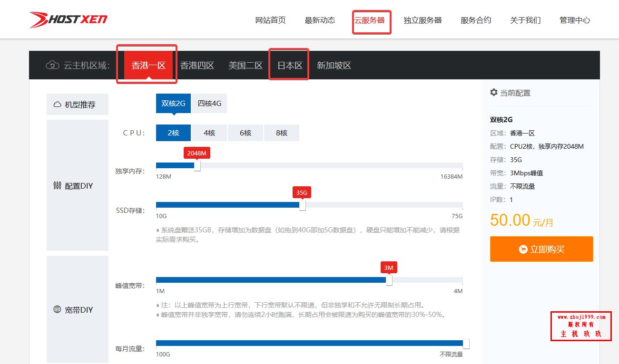Select 8核 CPU option

click(x=282, y=133)
